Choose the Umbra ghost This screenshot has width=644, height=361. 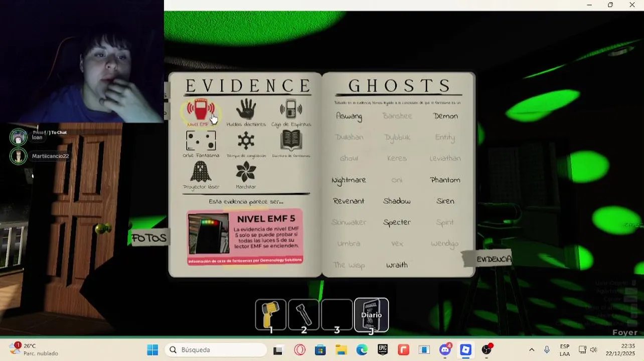(x=349, y=243)
